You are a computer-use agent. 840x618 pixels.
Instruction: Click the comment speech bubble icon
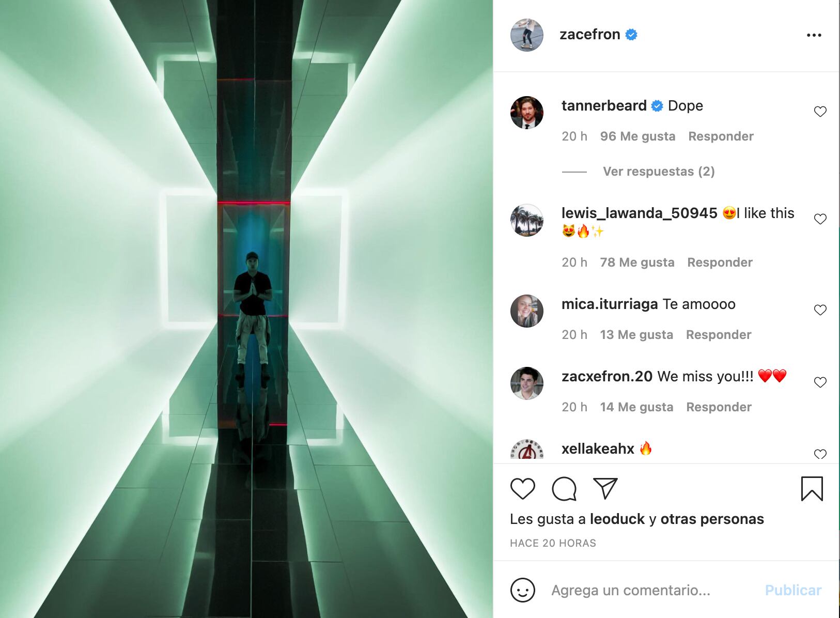pos(564,489)
